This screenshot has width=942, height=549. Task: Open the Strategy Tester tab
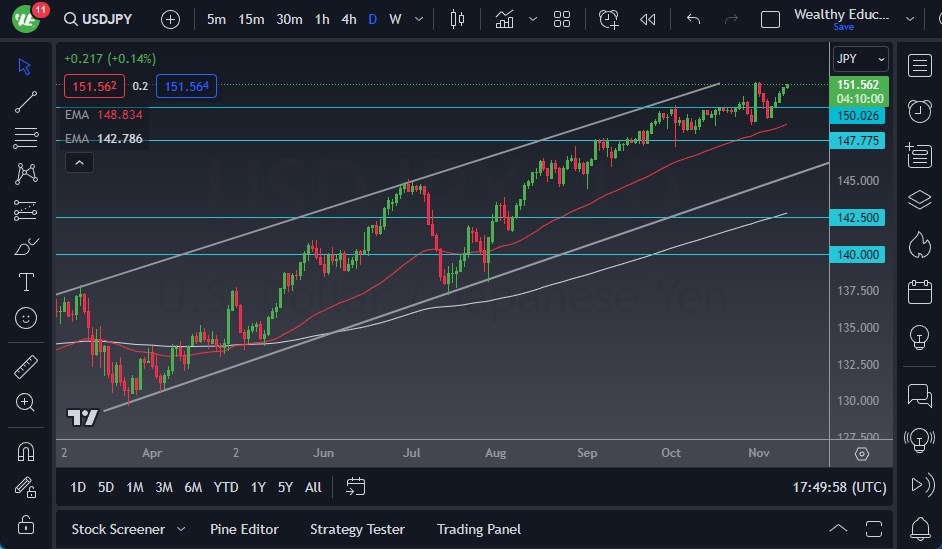point(357,529)
